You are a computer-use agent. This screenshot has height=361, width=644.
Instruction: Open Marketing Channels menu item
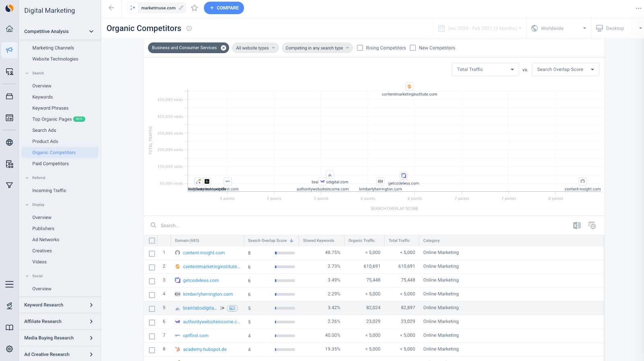53,48
